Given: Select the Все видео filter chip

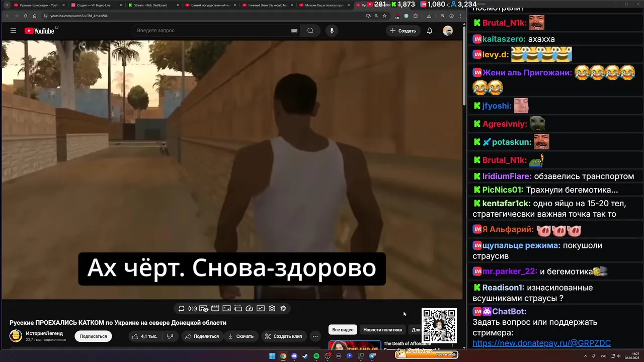Looking at the screenshot, I should coord(343,330).
